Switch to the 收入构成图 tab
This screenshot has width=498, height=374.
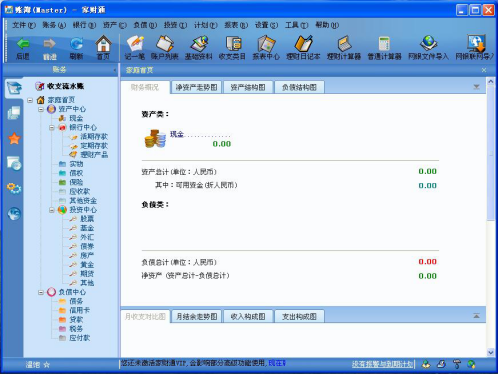click(x=248, y=316)
